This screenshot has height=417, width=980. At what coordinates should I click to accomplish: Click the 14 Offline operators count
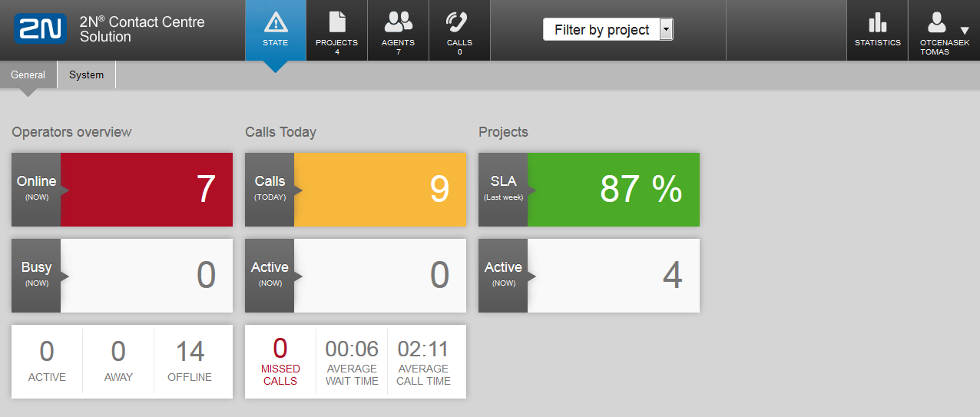190,361
